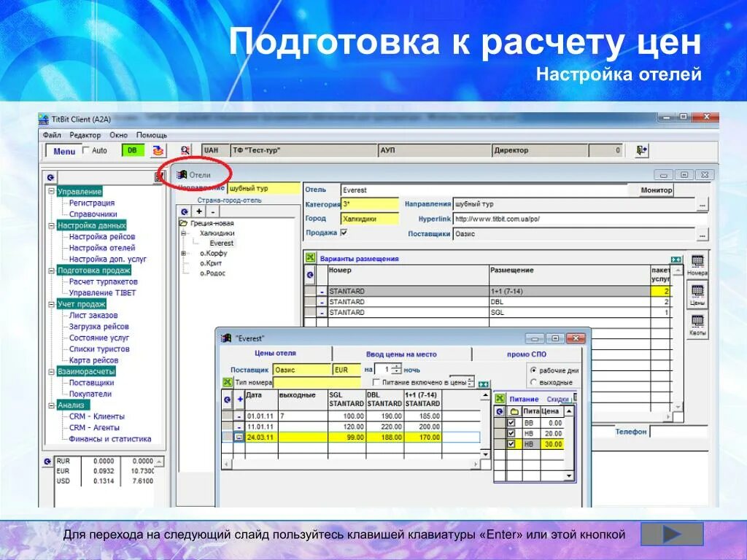Click save icon on 24.03.11 row

239,437
